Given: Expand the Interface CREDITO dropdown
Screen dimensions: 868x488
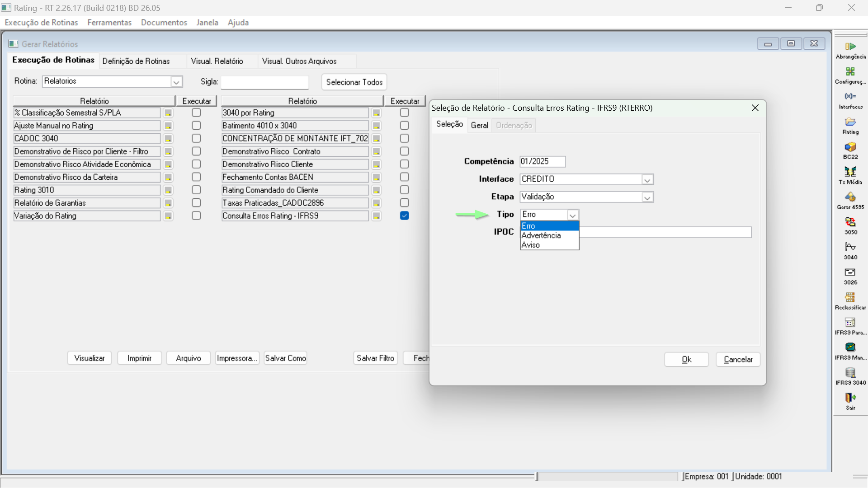Looking at the screenshot, I should click(x=647, y=180).
